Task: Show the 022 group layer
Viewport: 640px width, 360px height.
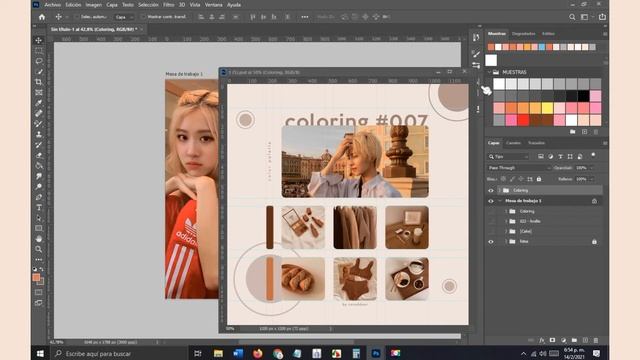Action: [x=491, y=221]
